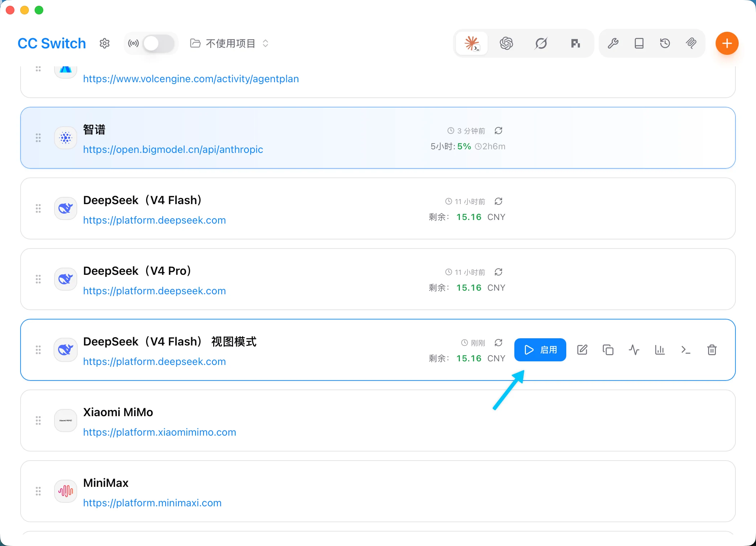
Task: Open the usage bar chart icon
Action: [x=660, y=350]
